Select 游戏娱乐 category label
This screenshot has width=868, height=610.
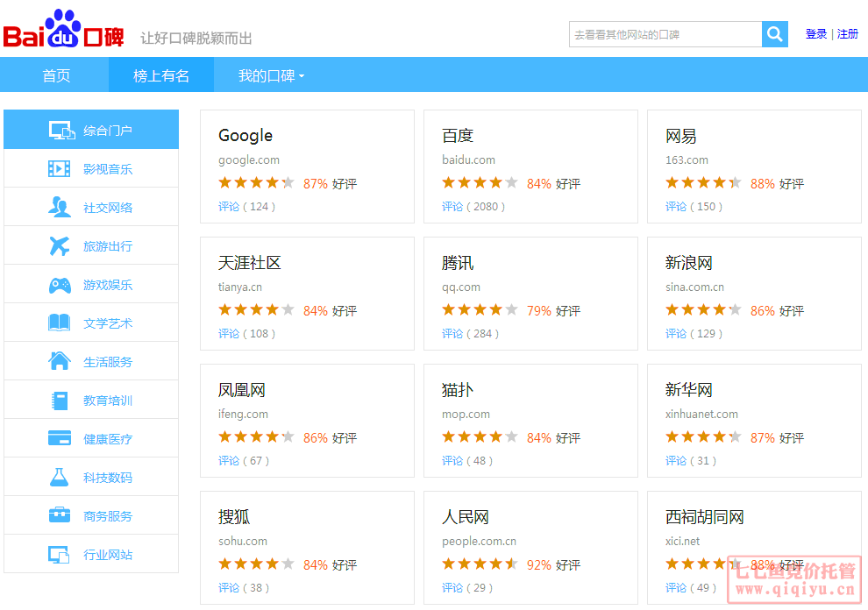(x=107, y=285)
